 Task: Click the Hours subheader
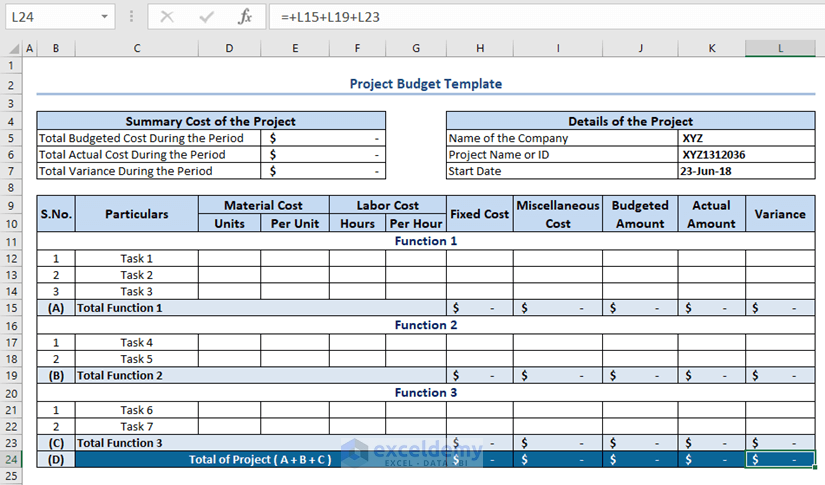[x=357, y=223]
